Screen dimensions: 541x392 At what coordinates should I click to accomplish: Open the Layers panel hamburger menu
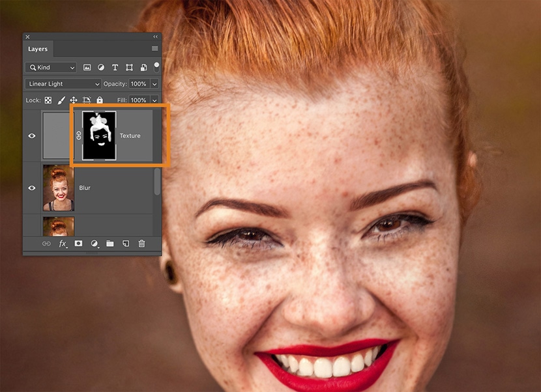pyautogui.click(x=154, y=49)
